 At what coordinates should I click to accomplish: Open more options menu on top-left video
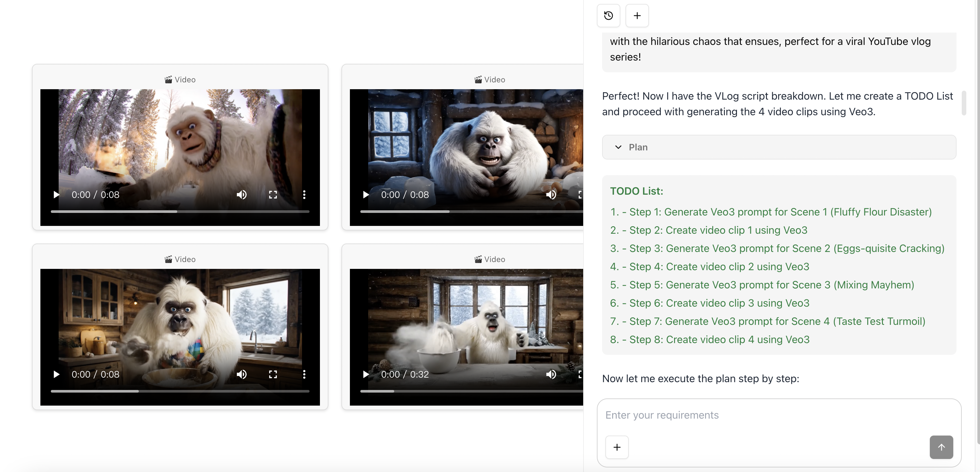click(304, 195)
